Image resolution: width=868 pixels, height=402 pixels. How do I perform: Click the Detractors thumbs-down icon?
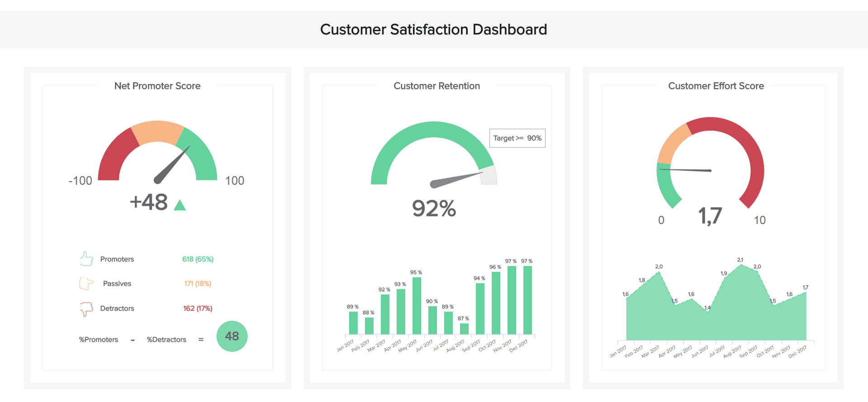tap(86, 309)
